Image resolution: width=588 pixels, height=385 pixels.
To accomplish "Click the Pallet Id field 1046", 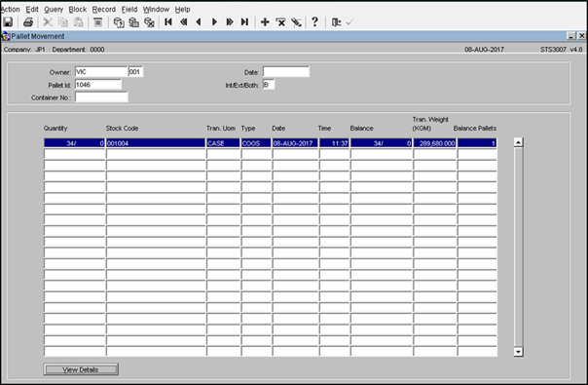I will [x=98, y=85].
